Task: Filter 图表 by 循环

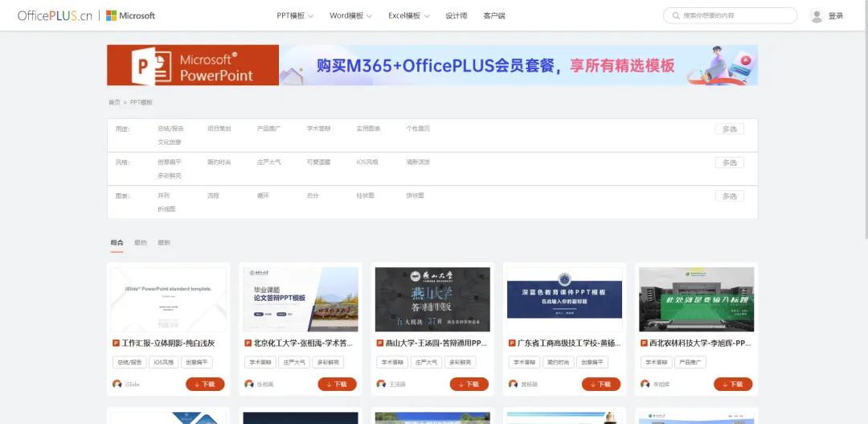Action: coord(263,196)
